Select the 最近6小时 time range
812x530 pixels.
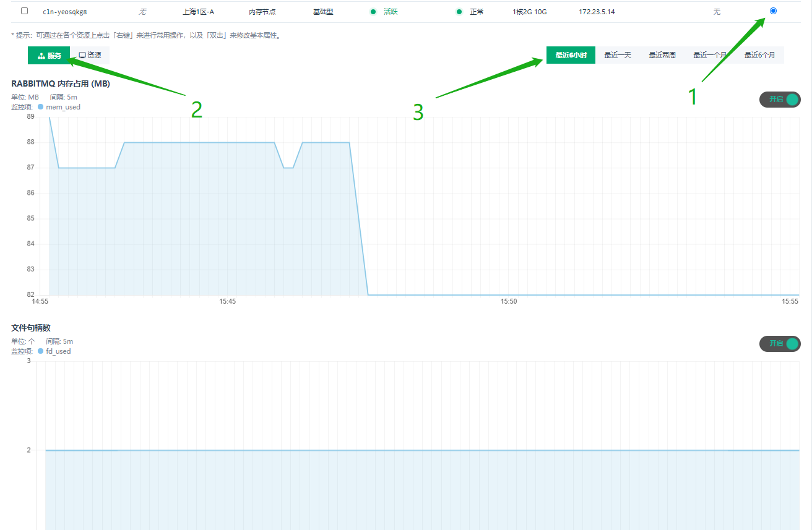click(571, 55)
